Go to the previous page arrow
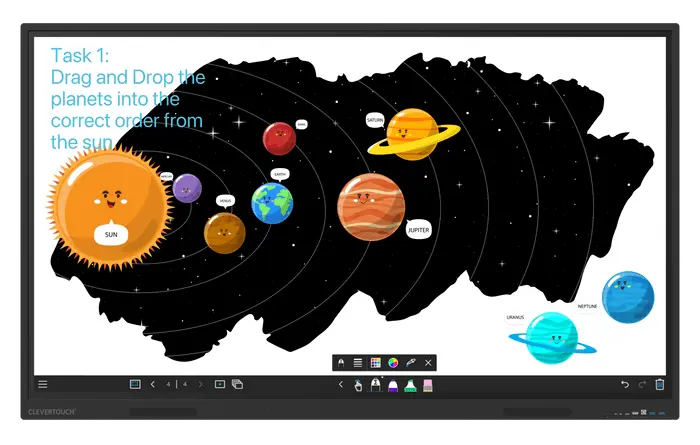The height and width of the screenshot is (445, 700). click(x=153, y=384)
